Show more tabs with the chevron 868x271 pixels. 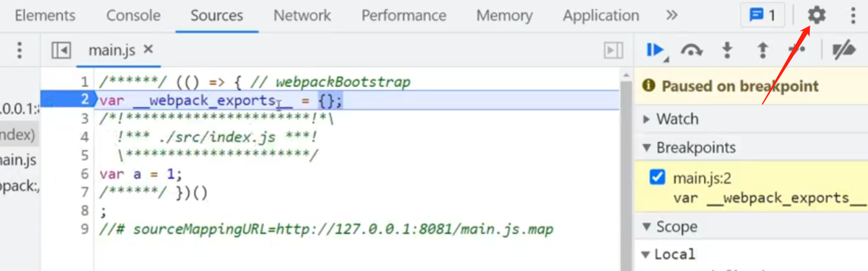point(672,15)
